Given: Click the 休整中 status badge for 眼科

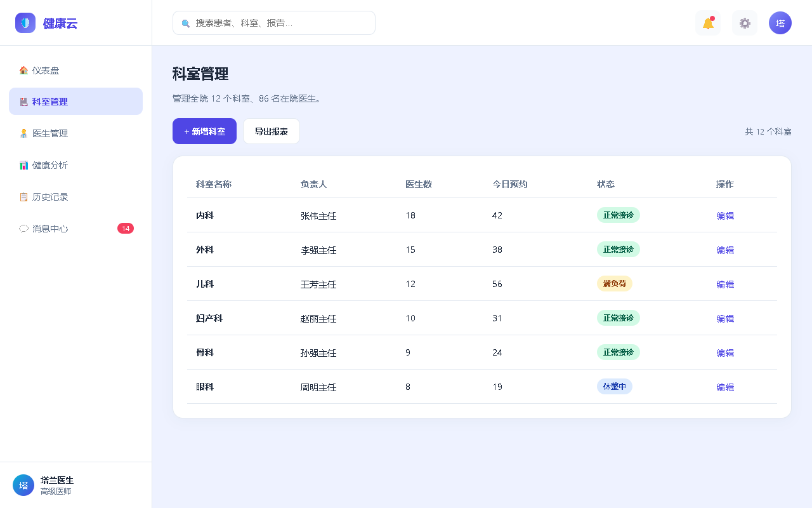Looking at the screenshot, I should (615, 387).
